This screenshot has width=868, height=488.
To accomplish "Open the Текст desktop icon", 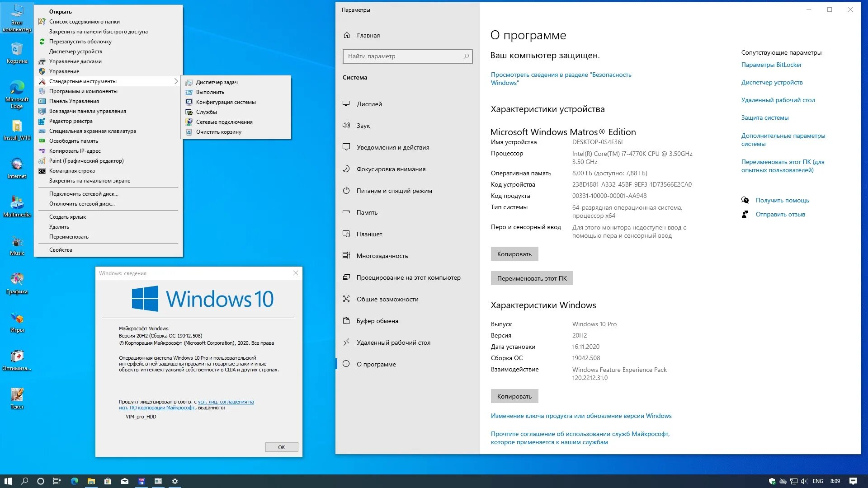I will click(x=17, y=399).
